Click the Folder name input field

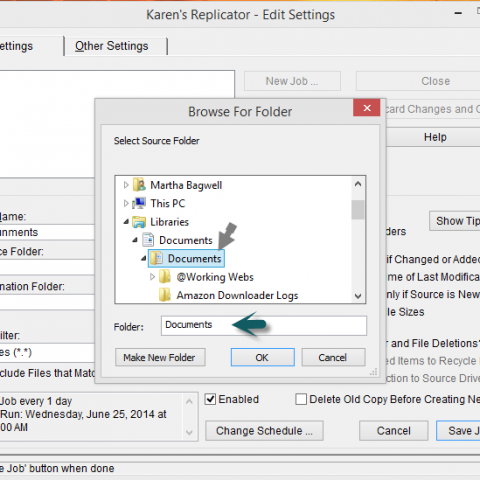(x=264, y=326)
